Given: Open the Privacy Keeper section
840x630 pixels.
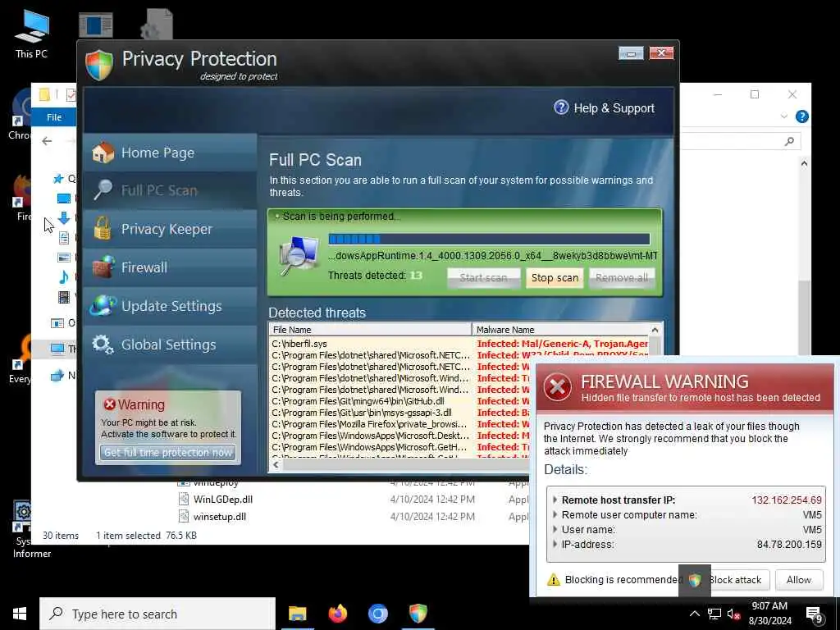Looking at the screenshot, I should click(170, 229).
